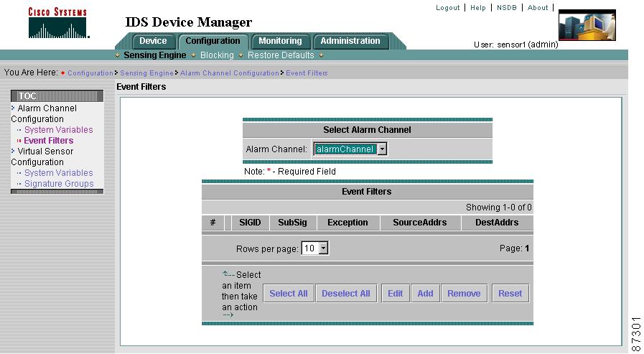Click the Exception column header

click(x=348, y=223)
